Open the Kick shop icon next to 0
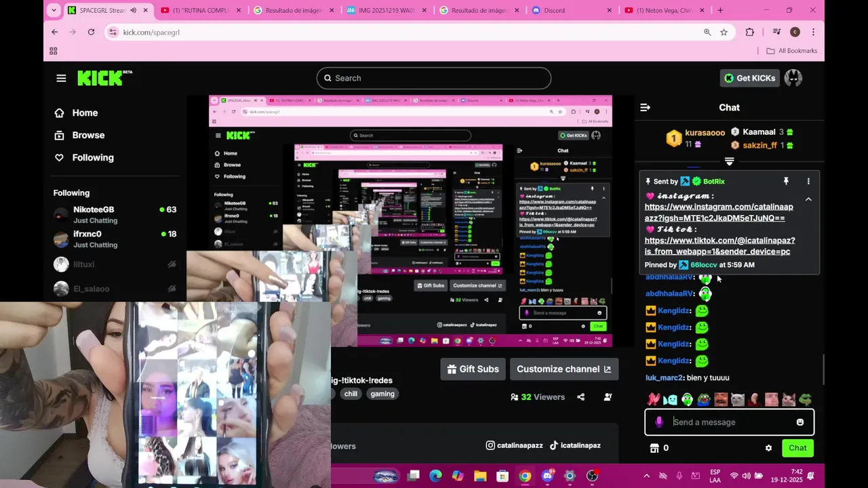 click(x=654, y=448)
